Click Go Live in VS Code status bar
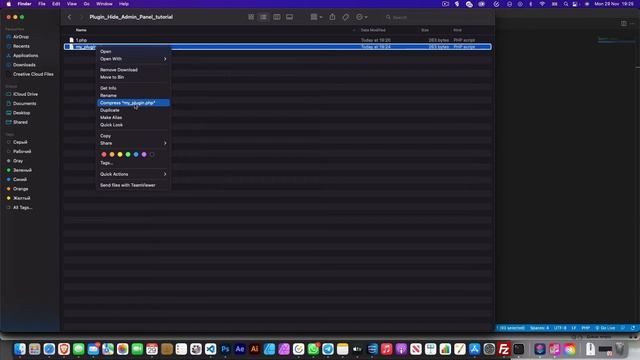This screenshot has width=640, height=360. click(605, 328)
